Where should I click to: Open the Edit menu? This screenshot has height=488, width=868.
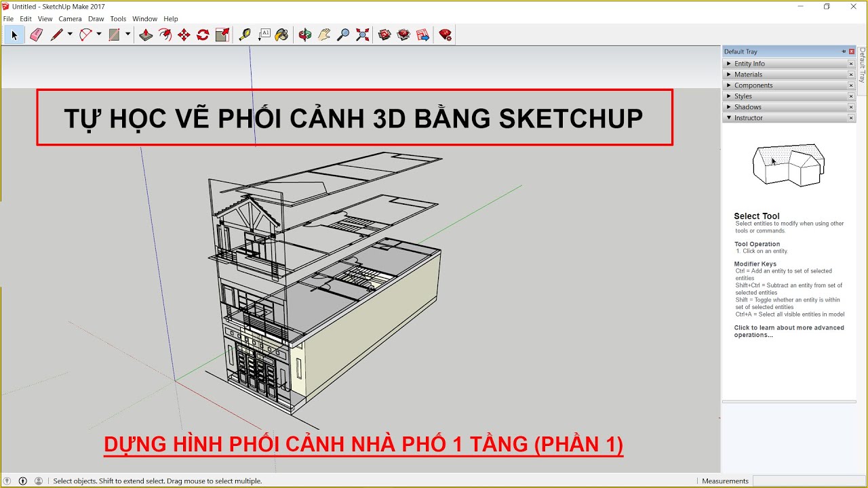26,19
